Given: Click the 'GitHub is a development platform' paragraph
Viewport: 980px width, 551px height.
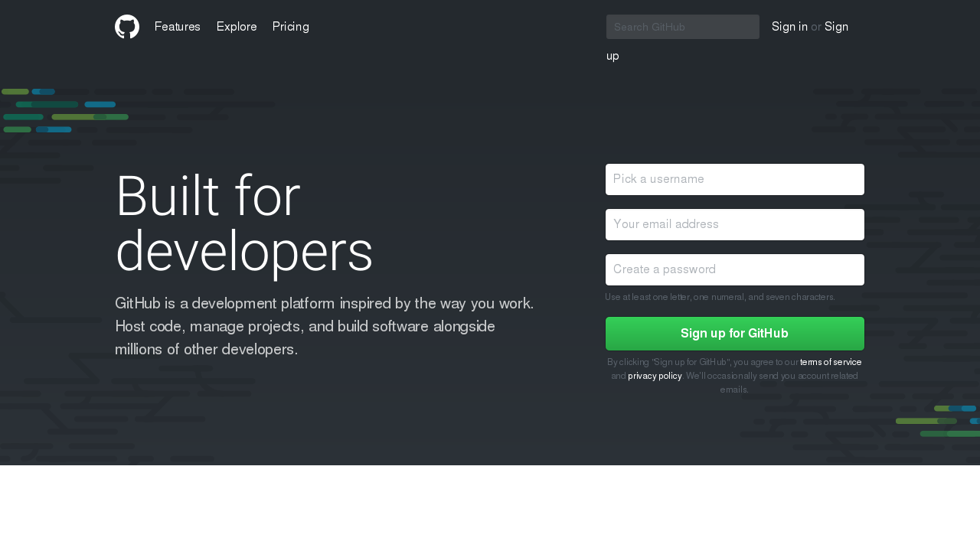Looking at the screenshot, I should tap(325, 326).
